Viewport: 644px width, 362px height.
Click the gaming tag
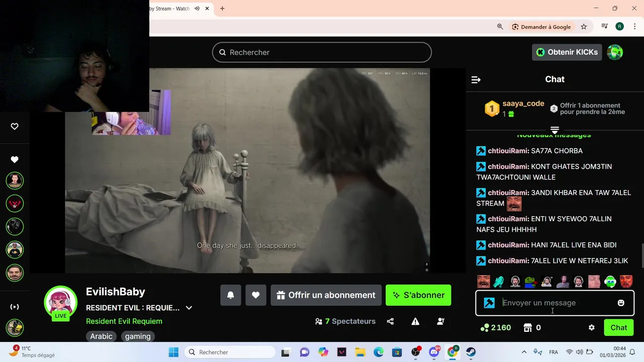138,336
